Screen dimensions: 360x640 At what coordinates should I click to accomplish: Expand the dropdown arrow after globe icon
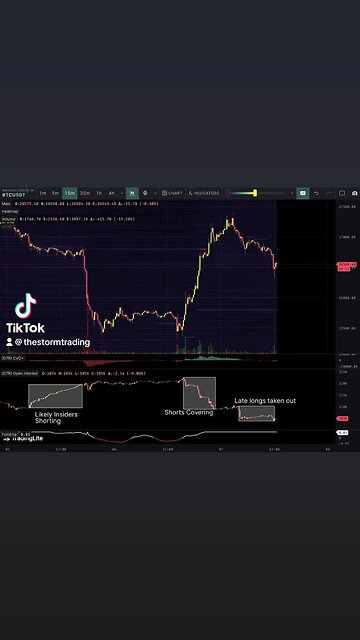pyautogui.click(x=155, y=193)
